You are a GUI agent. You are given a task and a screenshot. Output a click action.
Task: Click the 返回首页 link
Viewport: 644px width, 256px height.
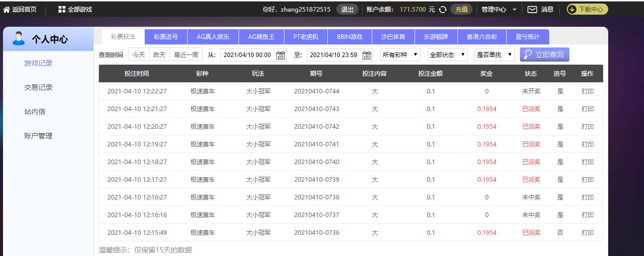(x=24, y=9)
